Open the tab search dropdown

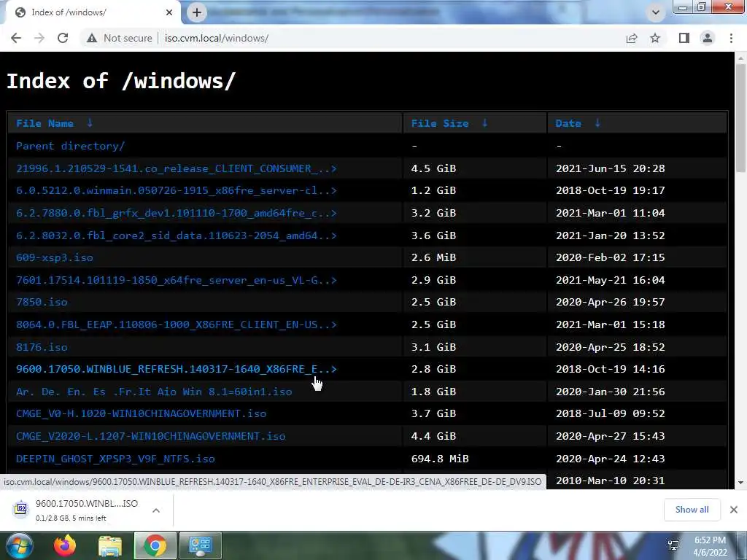click(656, 12)
